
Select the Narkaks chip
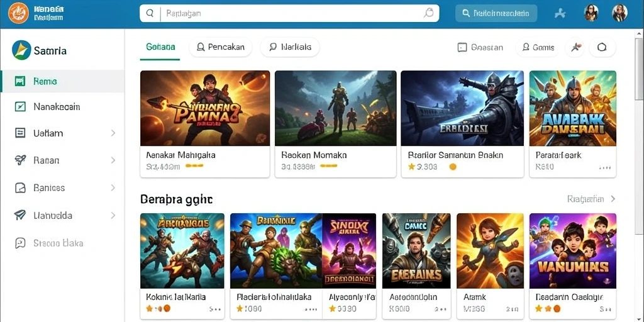[290, 47]
